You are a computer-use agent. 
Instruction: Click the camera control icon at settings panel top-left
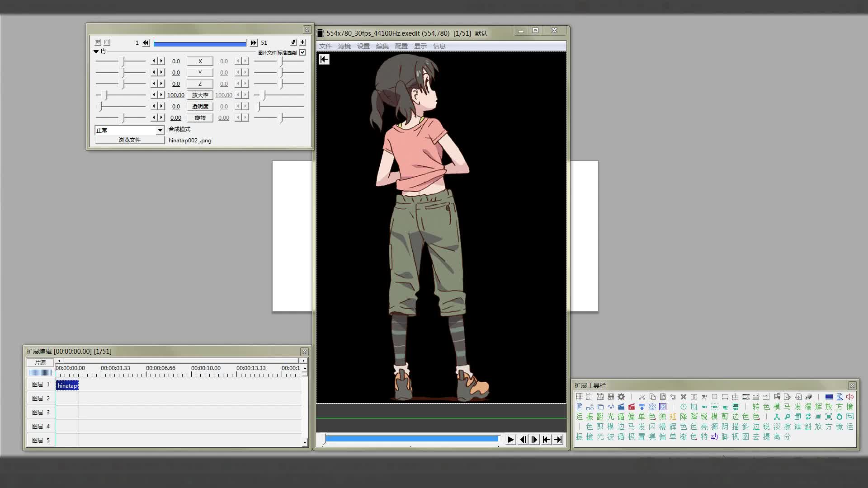point(98,42)
